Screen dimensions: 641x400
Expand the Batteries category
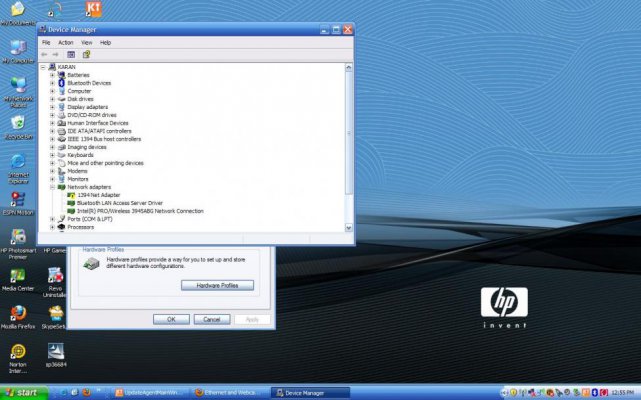pyautogui.click(x=52, y=75)
